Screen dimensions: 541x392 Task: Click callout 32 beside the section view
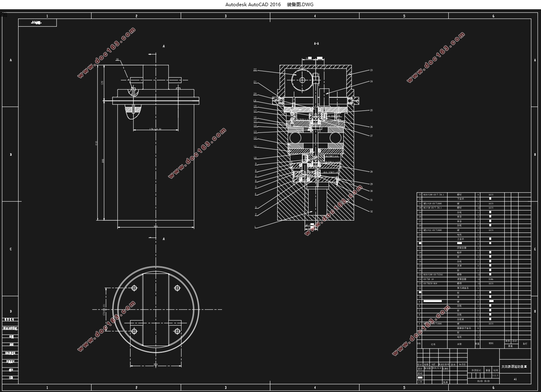click(x=371, y=211)
